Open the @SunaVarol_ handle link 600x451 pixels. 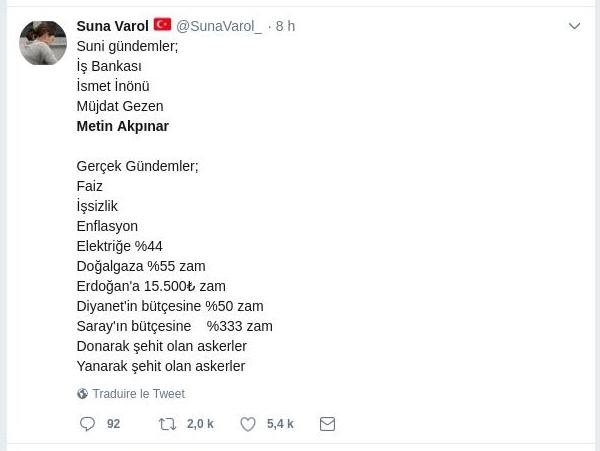point(219,26)
